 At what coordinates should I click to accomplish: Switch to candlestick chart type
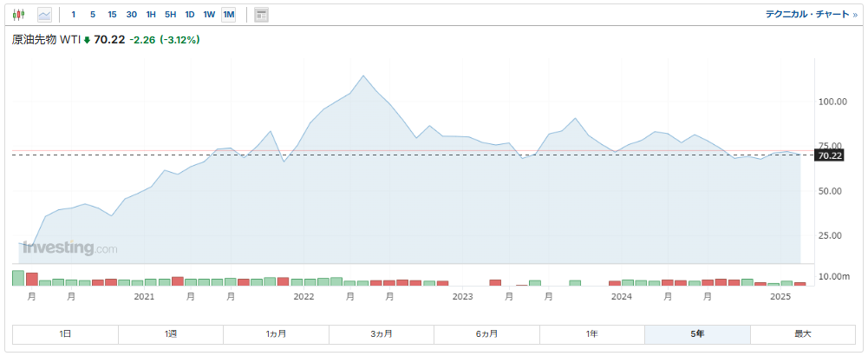pos(19,15)
